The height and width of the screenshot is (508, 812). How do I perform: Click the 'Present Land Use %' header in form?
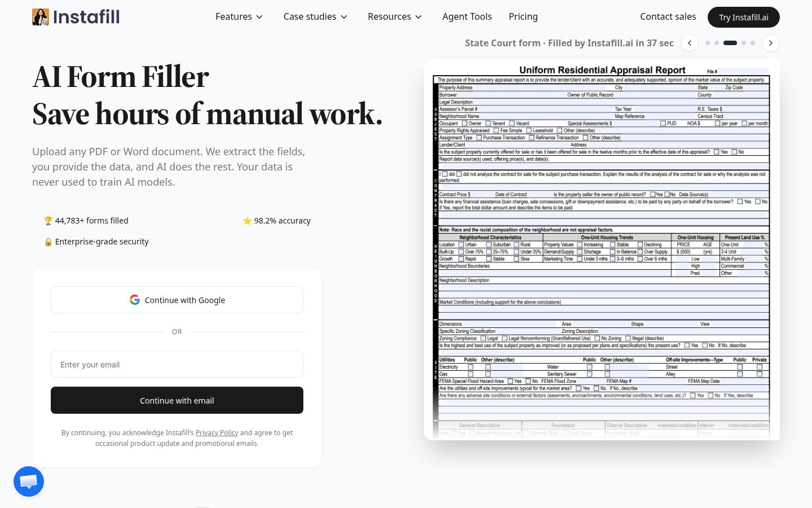(x=744, y=238)
